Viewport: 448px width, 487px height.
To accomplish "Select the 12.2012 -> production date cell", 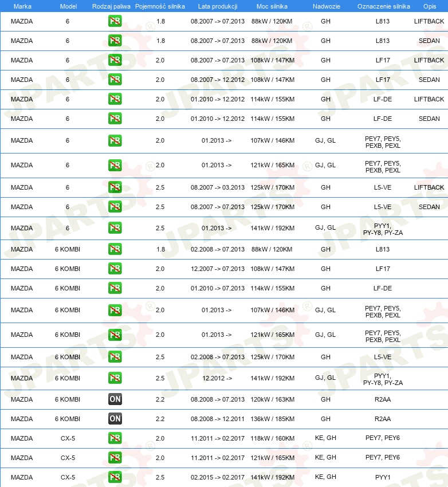I will coord(217,378).
